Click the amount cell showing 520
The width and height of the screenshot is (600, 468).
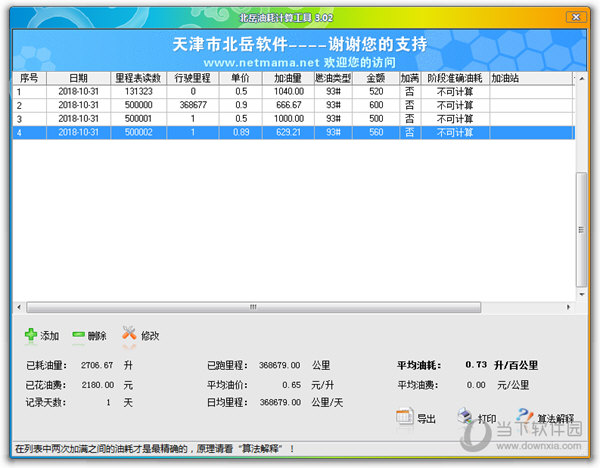click(x=376, y=92)
